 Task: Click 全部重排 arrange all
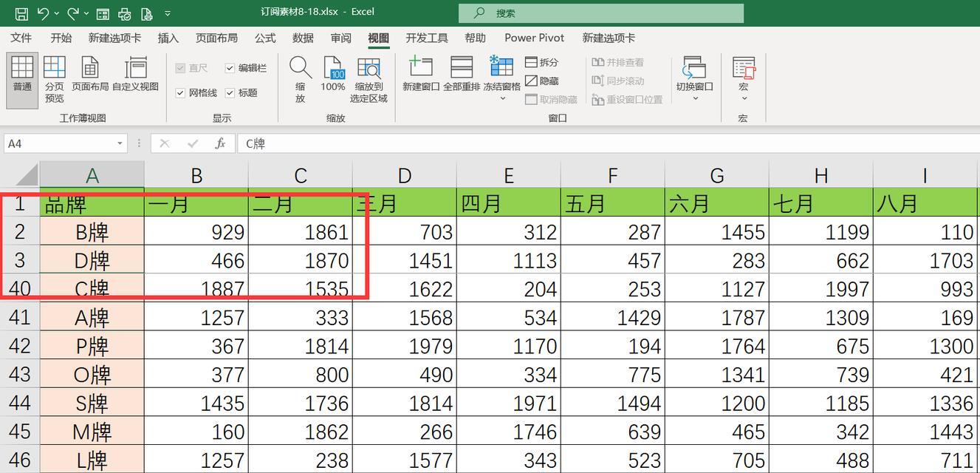pos(462,74)
